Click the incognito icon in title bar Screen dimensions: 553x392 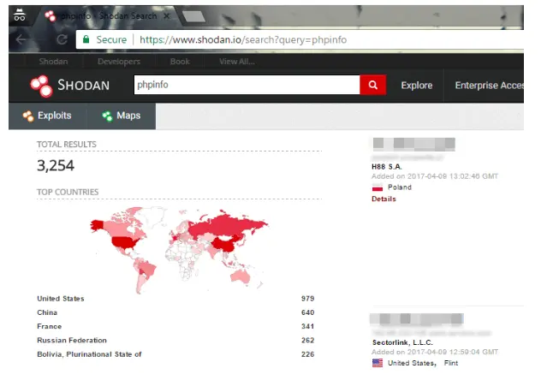point(20,15)
